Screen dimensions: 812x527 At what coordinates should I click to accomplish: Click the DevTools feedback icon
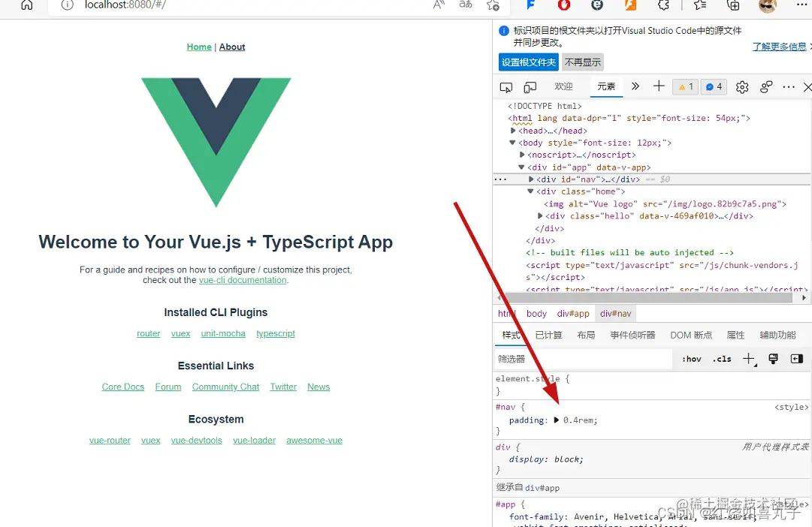pos(766,87)
